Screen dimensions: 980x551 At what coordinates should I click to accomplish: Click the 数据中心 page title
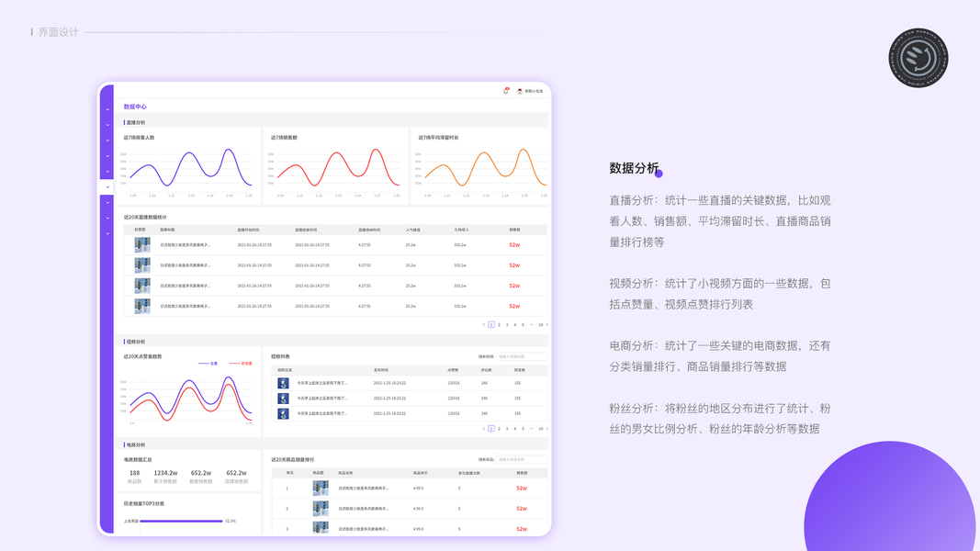[x=135, y=107]
